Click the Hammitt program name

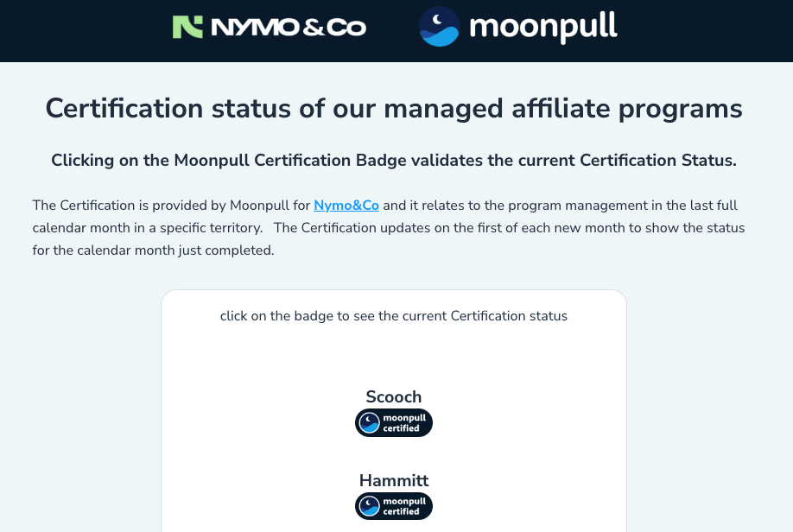[394, 480]
